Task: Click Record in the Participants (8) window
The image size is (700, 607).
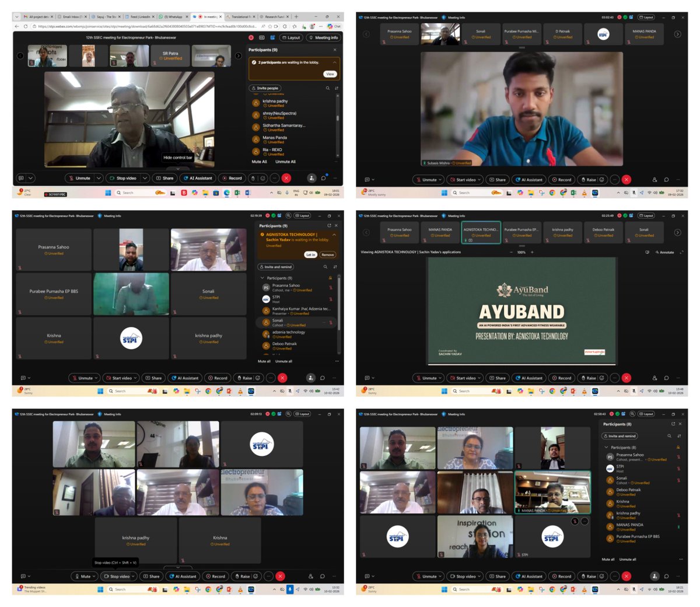Action: pyautogui.click(x=562, y=576)
